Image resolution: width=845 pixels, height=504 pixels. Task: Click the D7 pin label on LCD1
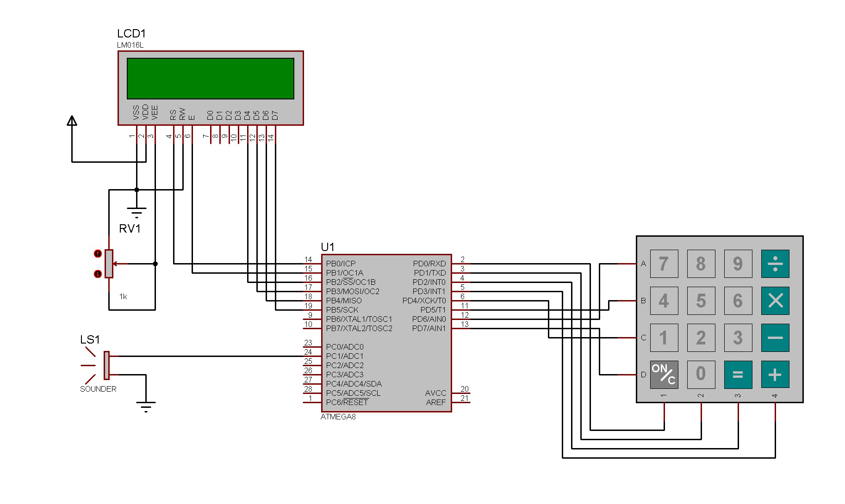coord(275,115)
